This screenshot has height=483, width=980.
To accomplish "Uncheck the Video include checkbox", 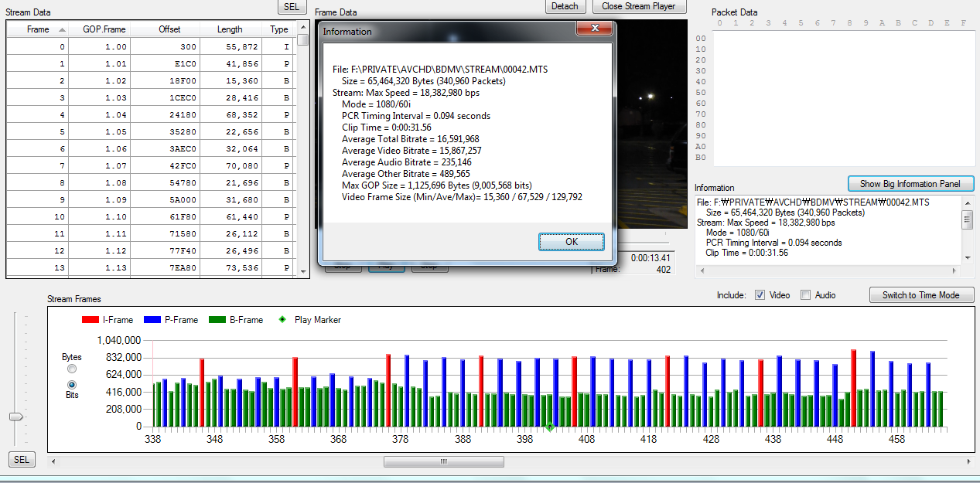I will pos(760,295).
